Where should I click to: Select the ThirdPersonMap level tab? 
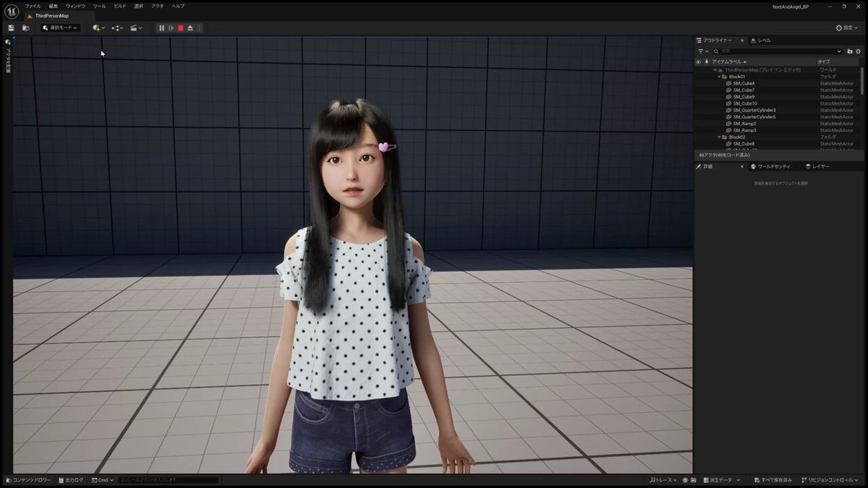coord(52,16)
